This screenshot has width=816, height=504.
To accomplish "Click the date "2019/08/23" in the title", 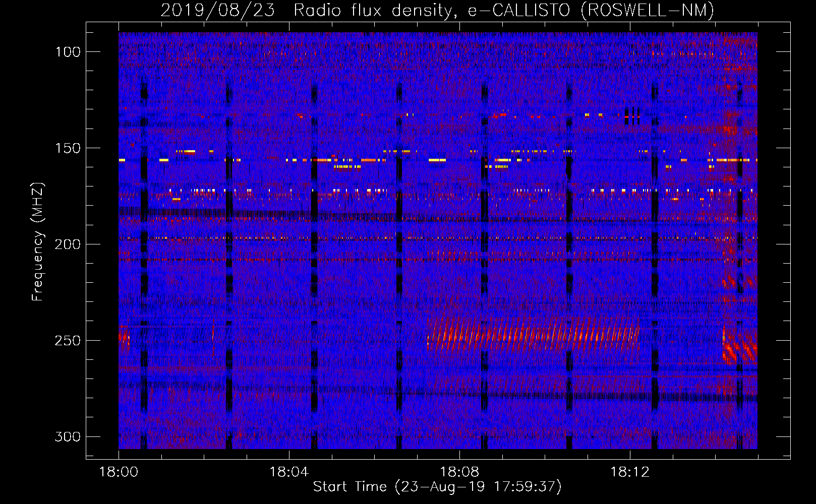I will click(x=218, y=10).
